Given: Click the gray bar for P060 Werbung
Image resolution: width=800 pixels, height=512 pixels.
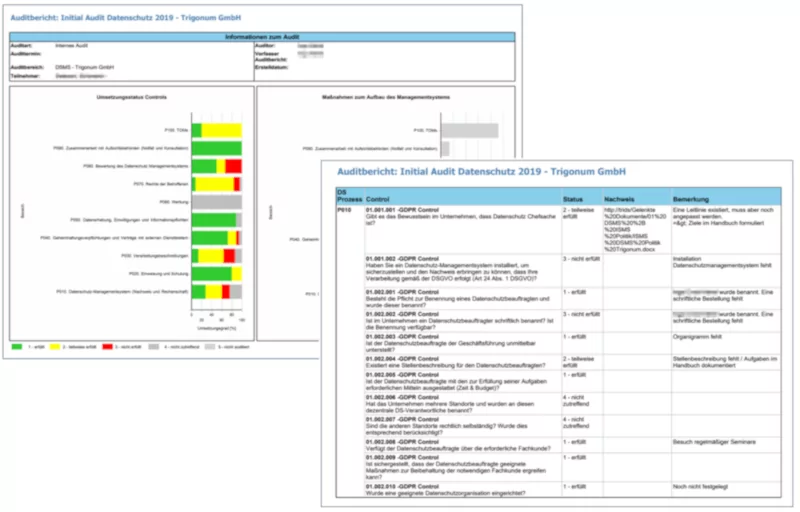Looking at the screenshot, I should click(x=216, y=202).
